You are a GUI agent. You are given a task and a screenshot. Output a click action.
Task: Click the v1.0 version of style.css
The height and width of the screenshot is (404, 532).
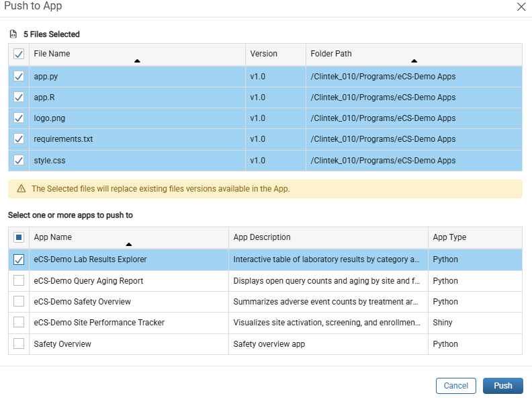pyautogui.click(x=257, y=161)
